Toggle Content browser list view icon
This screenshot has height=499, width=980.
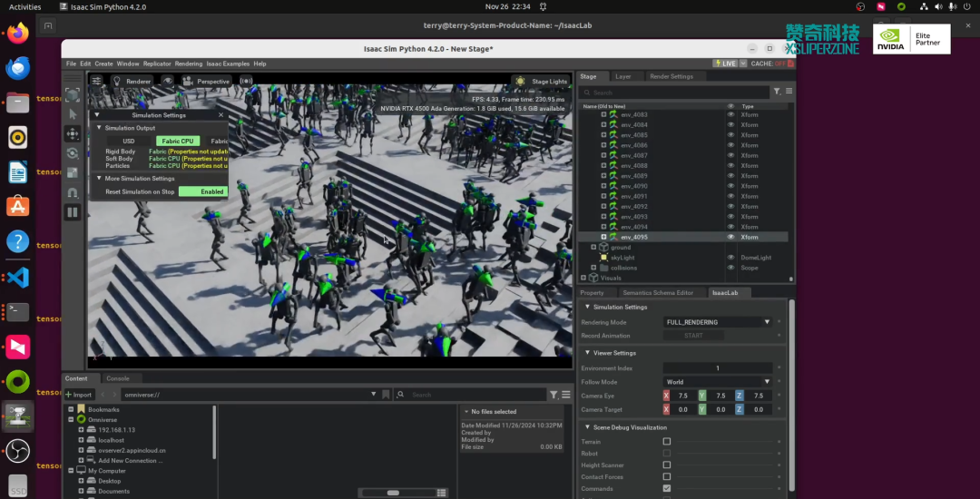coord(442,493)
